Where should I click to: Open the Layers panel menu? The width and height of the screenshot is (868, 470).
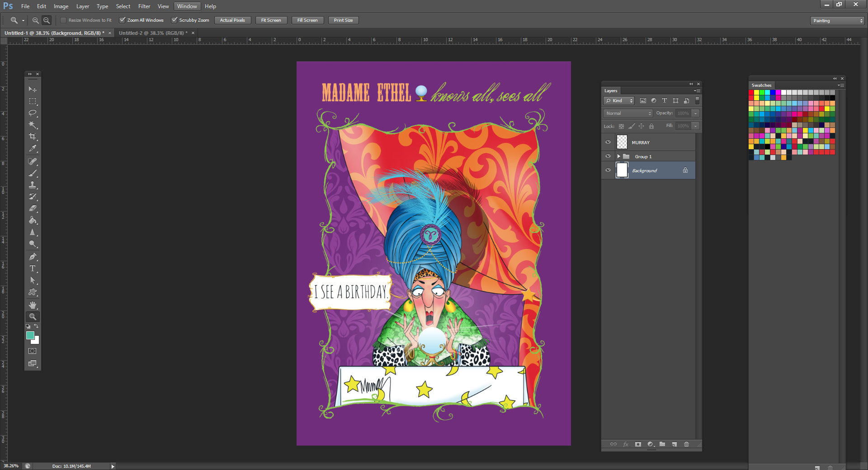pos(697,91)
